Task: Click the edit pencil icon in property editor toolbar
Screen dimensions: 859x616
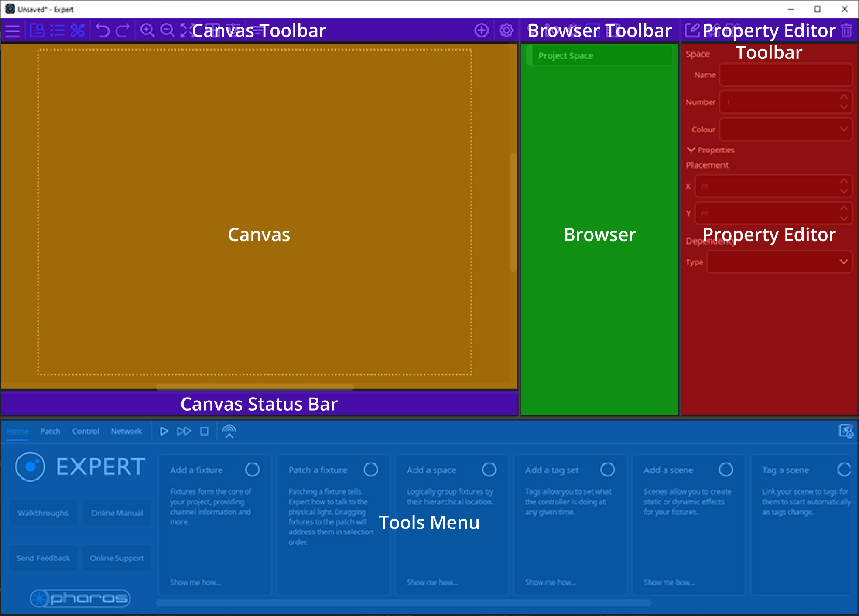Action: pyautogui.click(x=692, y=31)
